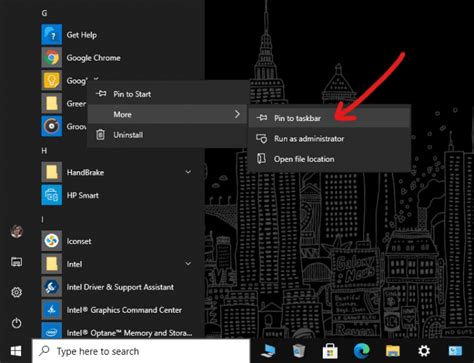Click the 'Iconset' label text
Image resolution: width=474 pixels, height=363 pixels.
(79, 241)
